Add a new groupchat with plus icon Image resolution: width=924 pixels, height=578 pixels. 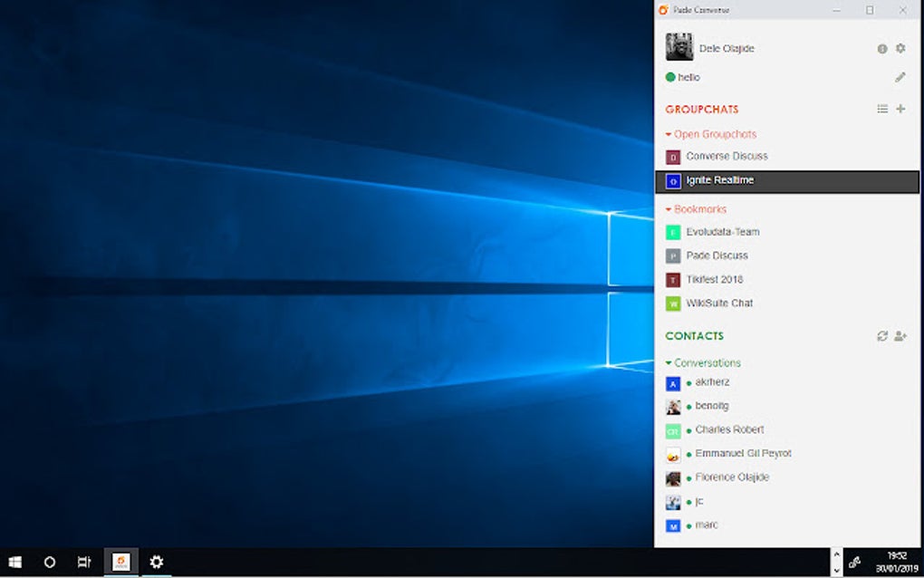[900, 109]
